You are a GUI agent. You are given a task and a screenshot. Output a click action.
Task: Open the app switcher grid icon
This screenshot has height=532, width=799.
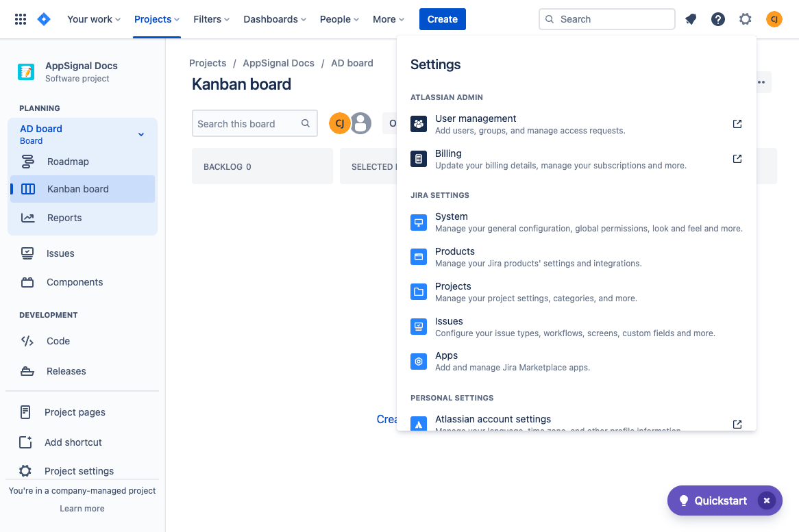[x=21, y=19]
